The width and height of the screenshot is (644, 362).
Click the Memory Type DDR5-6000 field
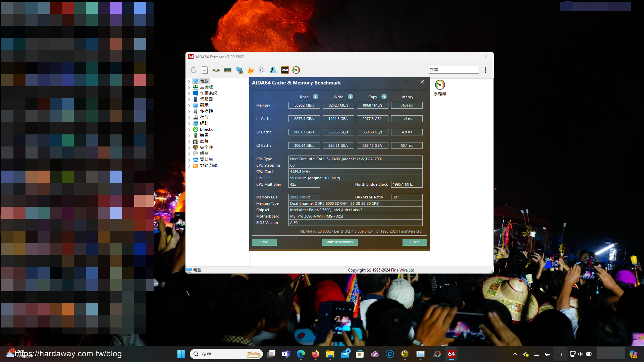coord(355,203)
